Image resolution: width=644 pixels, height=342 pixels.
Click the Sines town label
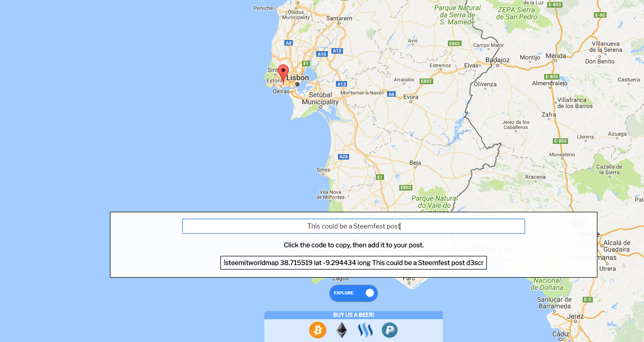tap(323, 170)
